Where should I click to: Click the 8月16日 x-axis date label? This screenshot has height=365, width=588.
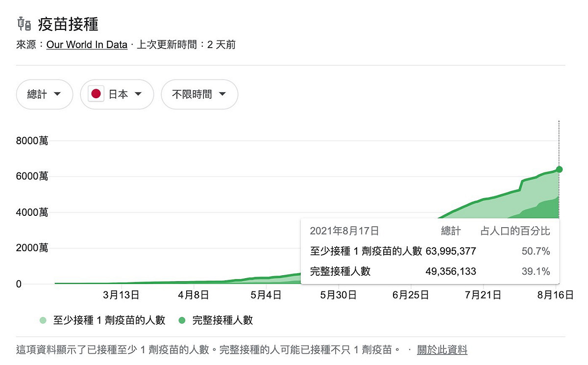(x=556, y=295)
